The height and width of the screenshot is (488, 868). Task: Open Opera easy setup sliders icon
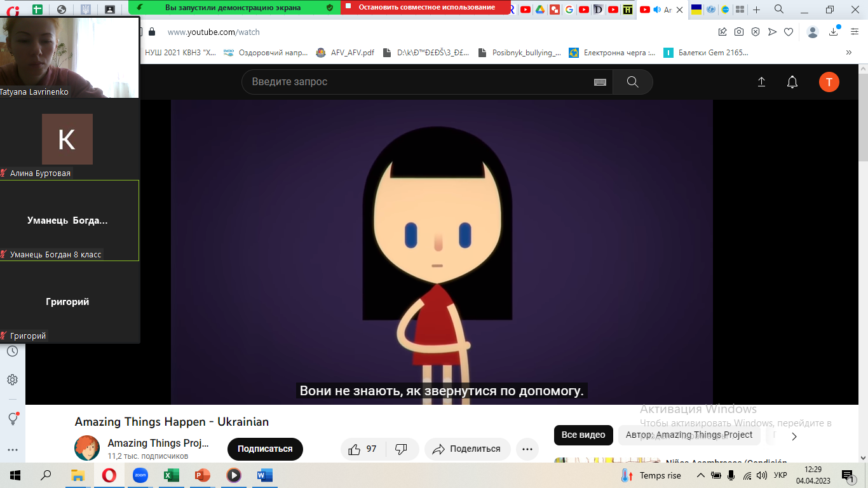[x=854, y=32]
